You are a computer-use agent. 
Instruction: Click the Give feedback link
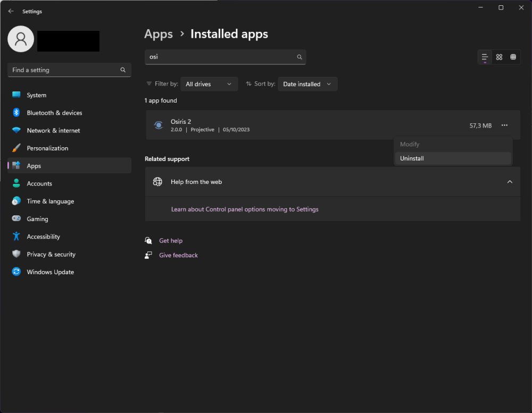(178, 255)
